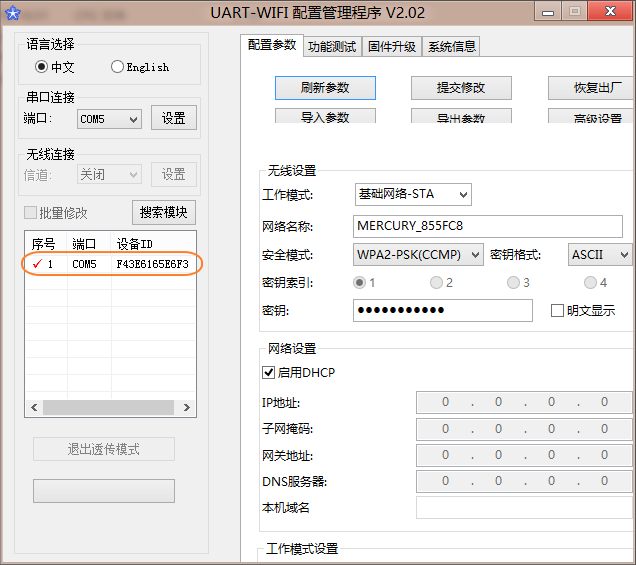Click the red checkmark beside device 1
Image resolution: width=636 pixels, height=565 pixels.
pyautogui.click(x=37, y=264)
